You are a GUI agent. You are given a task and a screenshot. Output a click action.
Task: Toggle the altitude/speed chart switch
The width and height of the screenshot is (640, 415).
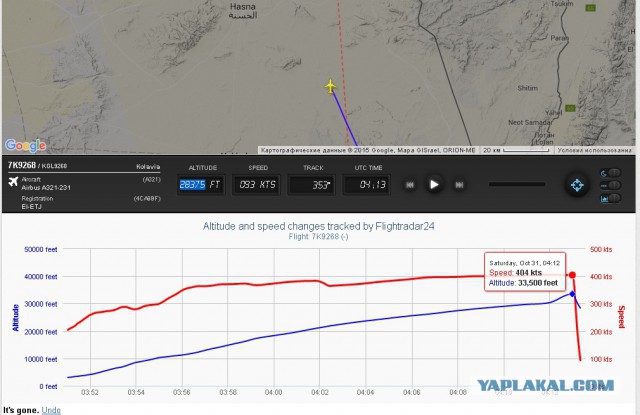pos(611,198)
